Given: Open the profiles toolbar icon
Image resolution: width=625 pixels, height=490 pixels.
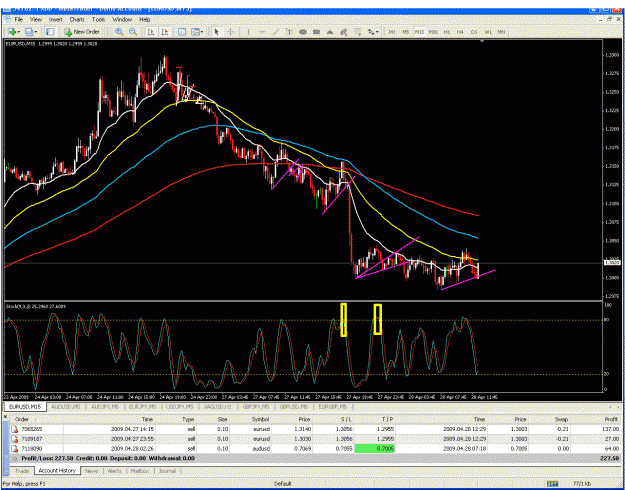Looking at the screenshot, I should coord(29,32).
